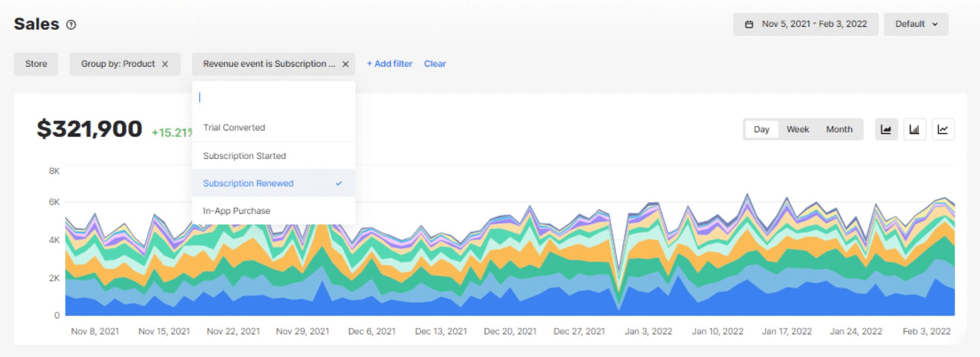Click the Sales heading
Screen dimensions: 980x357
click(37, 24)
